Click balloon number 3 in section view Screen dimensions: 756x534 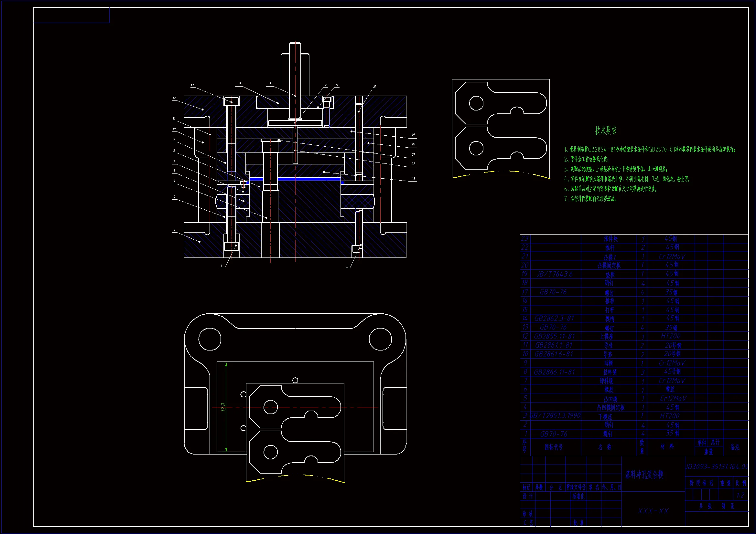(174, 230)
